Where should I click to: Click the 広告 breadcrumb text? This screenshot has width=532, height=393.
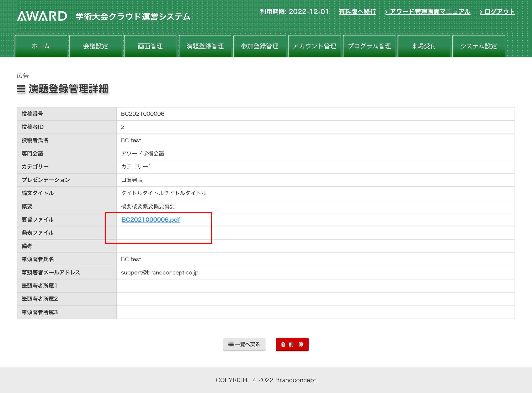[x=23, y=76]
